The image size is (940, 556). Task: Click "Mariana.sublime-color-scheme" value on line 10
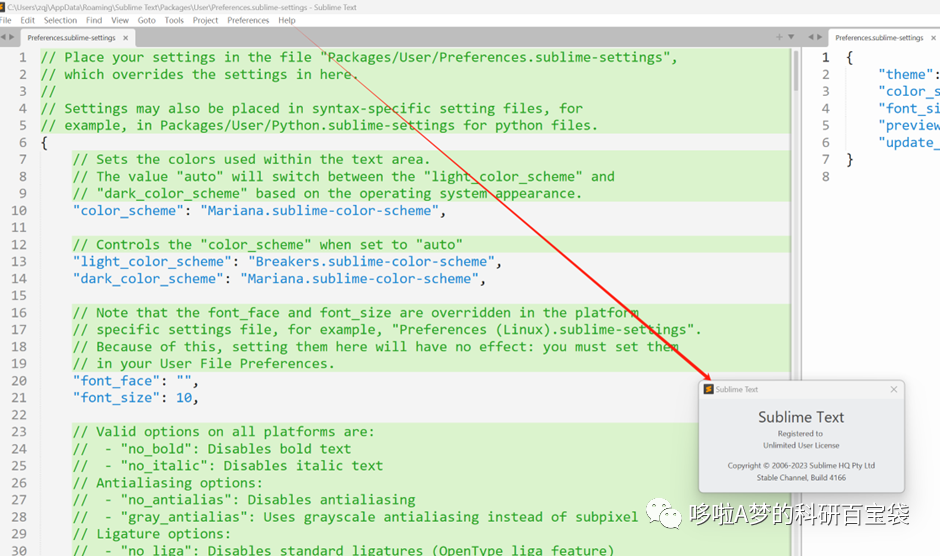pos(320,211)
